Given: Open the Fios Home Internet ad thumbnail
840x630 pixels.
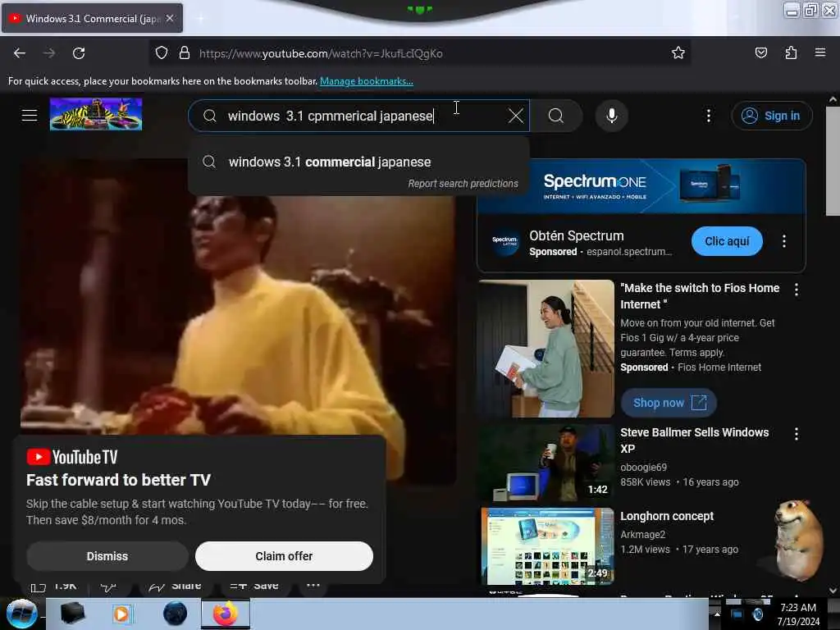Looking at the screenshot, I should tap(547, 349).
